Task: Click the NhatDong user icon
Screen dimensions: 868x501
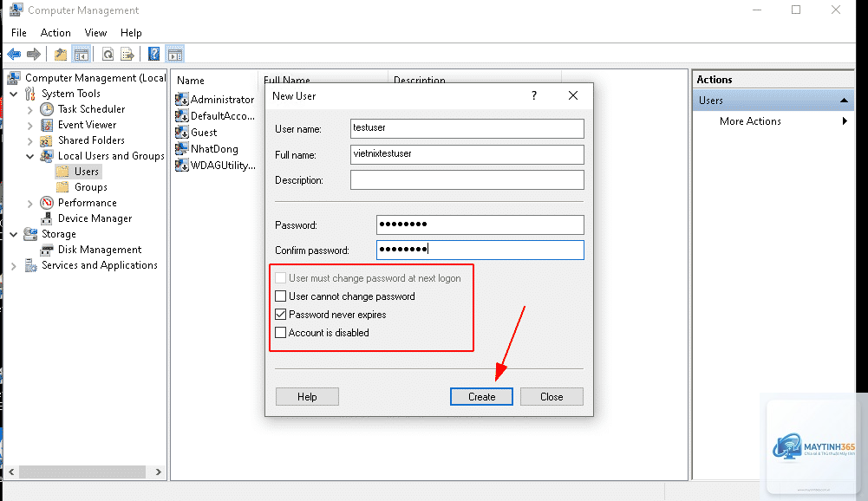Action: tap(181, 149)
